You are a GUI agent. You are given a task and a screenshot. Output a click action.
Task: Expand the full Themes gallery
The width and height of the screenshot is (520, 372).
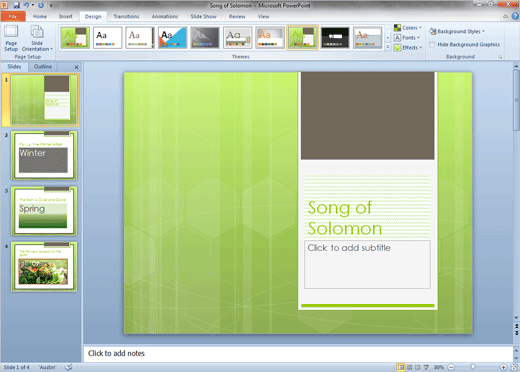[388, 47]
